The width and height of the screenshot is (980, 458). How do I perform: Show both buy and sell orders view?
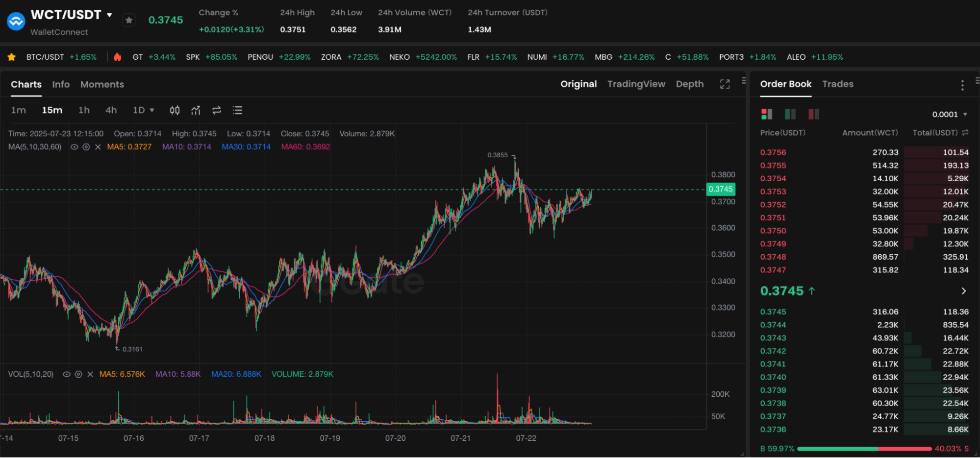(x=767, y=114)
